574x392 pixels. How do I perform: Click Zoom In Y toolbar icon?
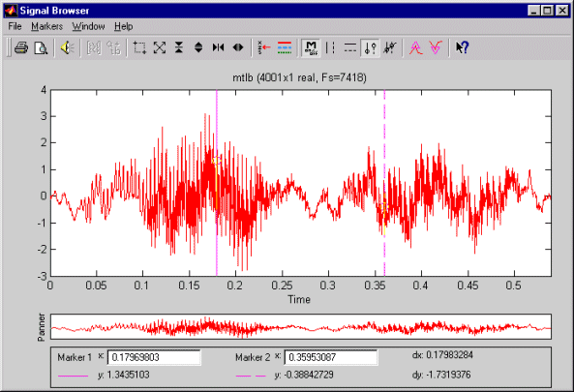point(179,47)
